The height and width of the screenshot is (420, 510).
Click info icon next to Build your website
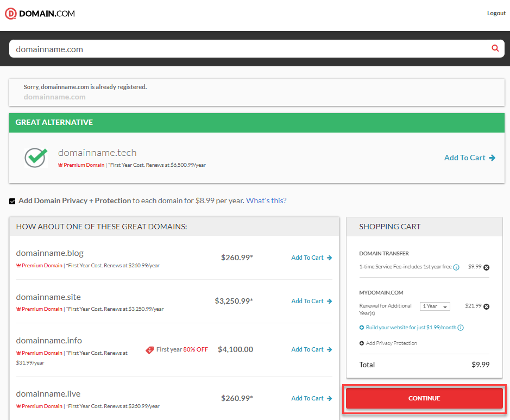coord(461,328)
